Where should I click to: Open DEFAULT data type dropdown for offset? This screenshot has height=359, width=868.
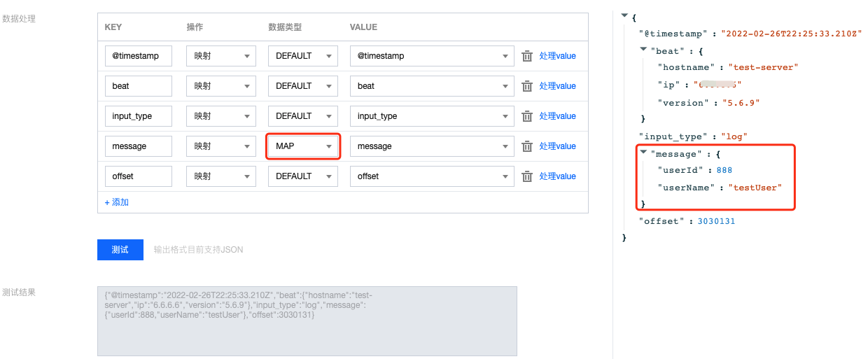point(303,176)
